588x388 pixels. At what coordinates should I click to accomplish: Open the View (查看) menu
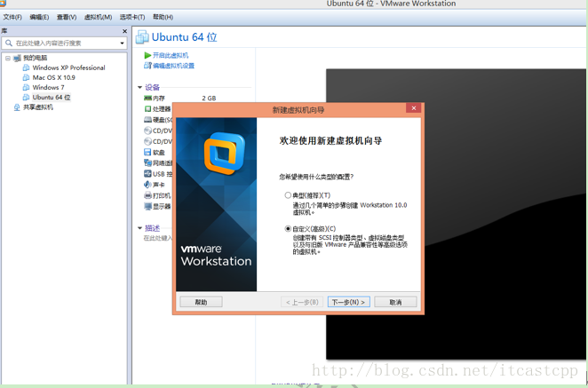(67, 17)
